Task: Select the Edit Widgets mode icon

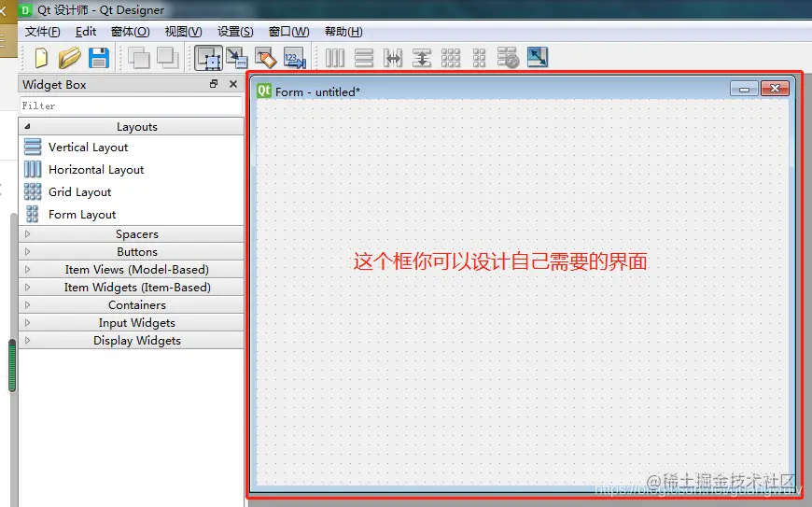Action: tap(209, 58)
